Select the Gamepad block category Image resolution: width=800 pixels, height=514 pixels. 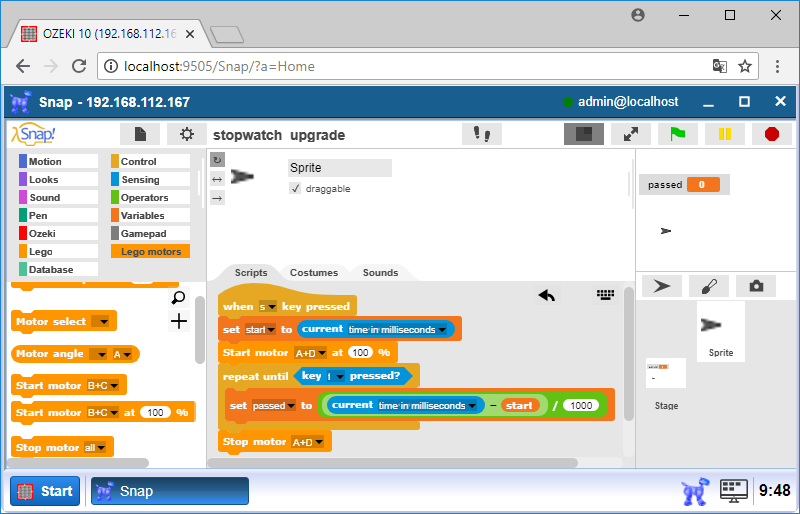click(x=151, y=233)
